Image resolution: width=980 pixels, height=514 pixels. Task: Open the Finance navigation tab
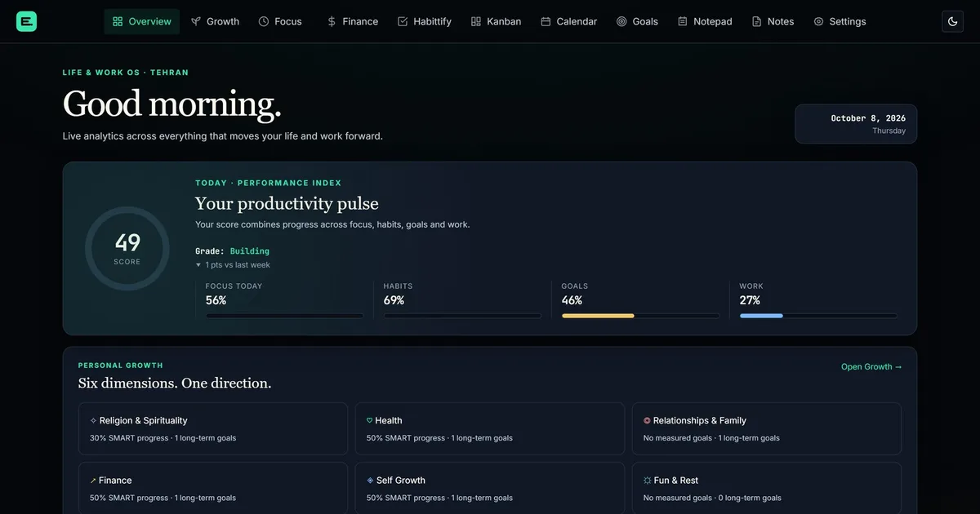point(352,21)
